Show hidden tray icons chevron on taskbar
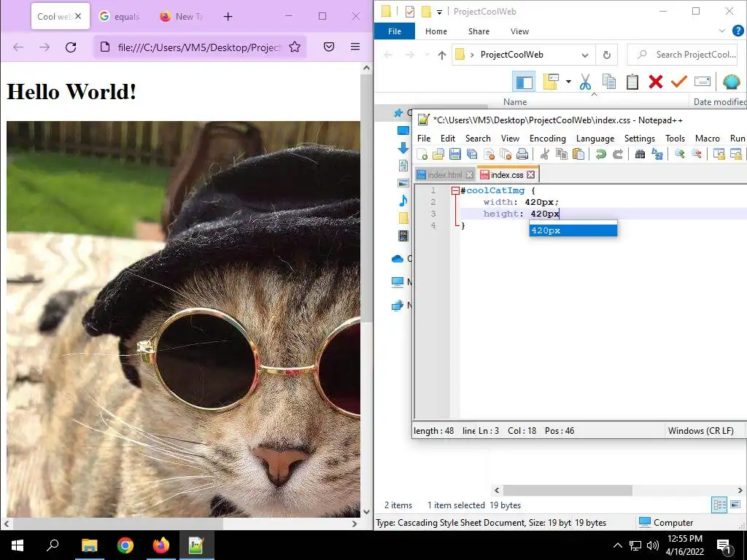Image resolution: width=747 pixels, height=560 pixels. point(617,545)
